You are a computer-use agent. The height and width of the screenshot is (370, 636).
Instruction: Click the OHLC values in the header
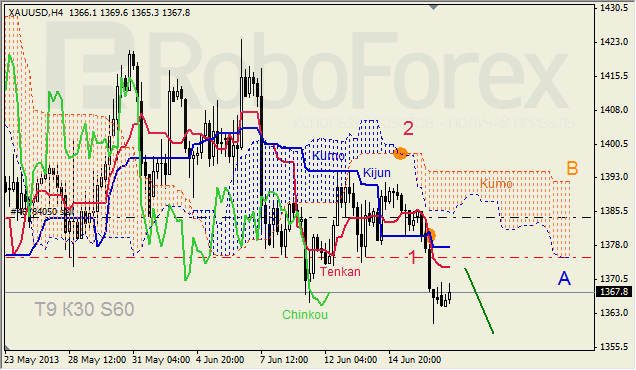pyautogui.click(x=129, y=13)
